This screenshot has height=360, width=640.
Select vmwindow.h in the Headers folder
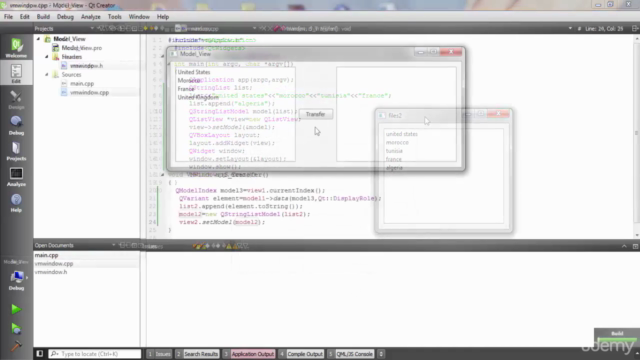pyautogui.click(x=86, y=66)
